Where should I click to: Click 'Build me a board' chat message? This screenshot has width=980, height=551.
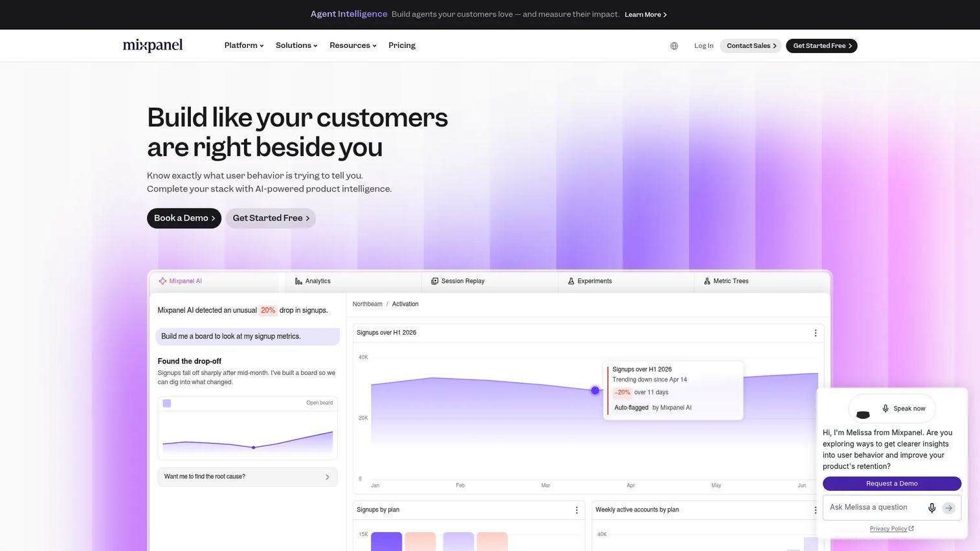pyautogui.click(x=247, y=337)
